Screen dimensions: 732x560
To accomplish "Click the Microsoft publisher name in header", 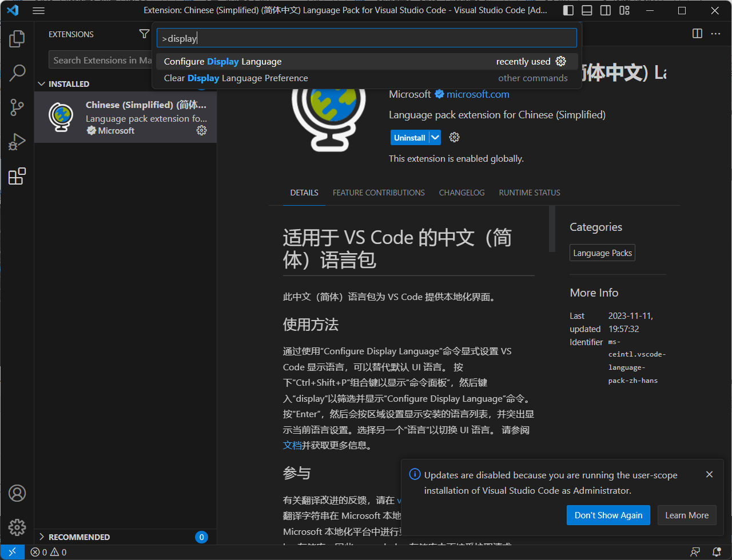I will 410,94.
